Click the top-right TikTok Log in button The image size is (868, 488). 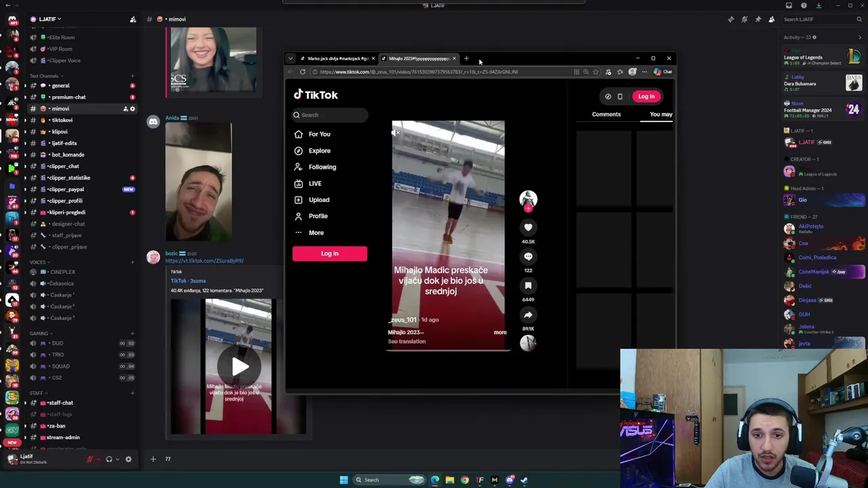click(646, 96)
